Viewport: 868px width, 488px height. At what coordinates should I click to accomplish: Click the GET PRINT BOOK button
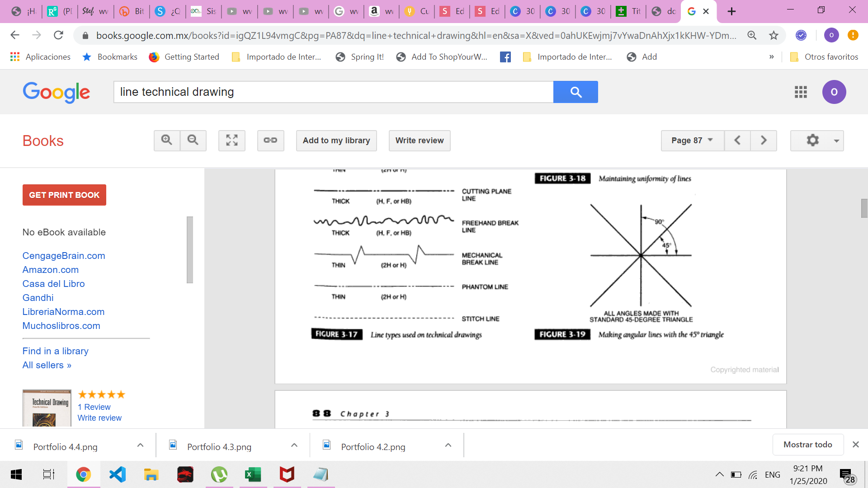[64, 195]
